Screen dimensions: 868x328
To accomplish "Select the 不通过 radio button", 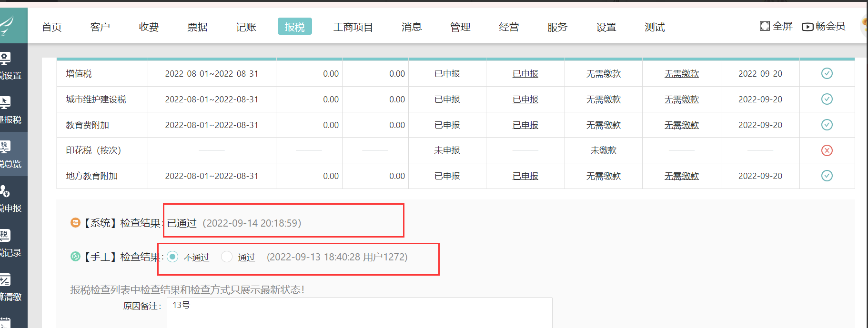I will coord(172,257).
